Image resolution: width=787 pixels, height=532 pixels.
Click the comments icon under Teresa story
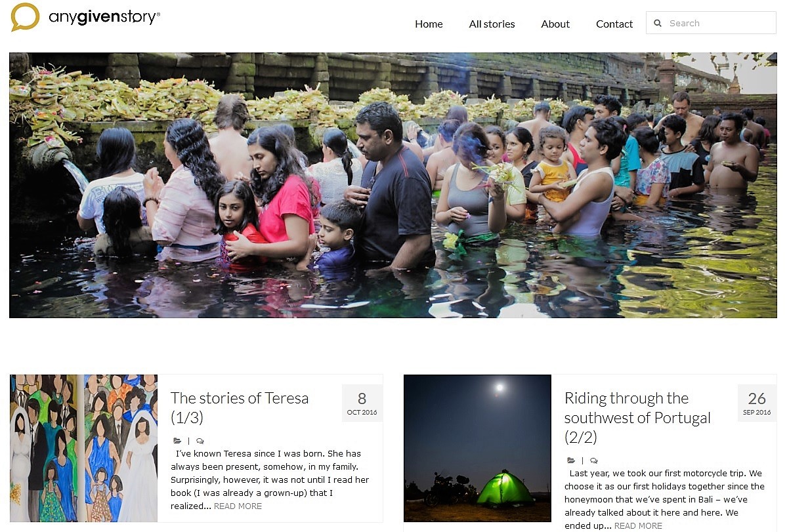tap(200, 441)
